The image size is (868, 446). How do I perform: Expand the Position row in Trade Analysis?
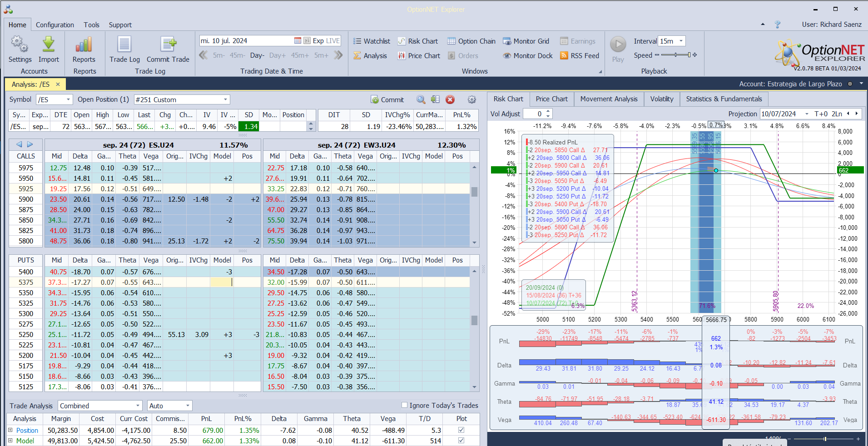point(10,430)
